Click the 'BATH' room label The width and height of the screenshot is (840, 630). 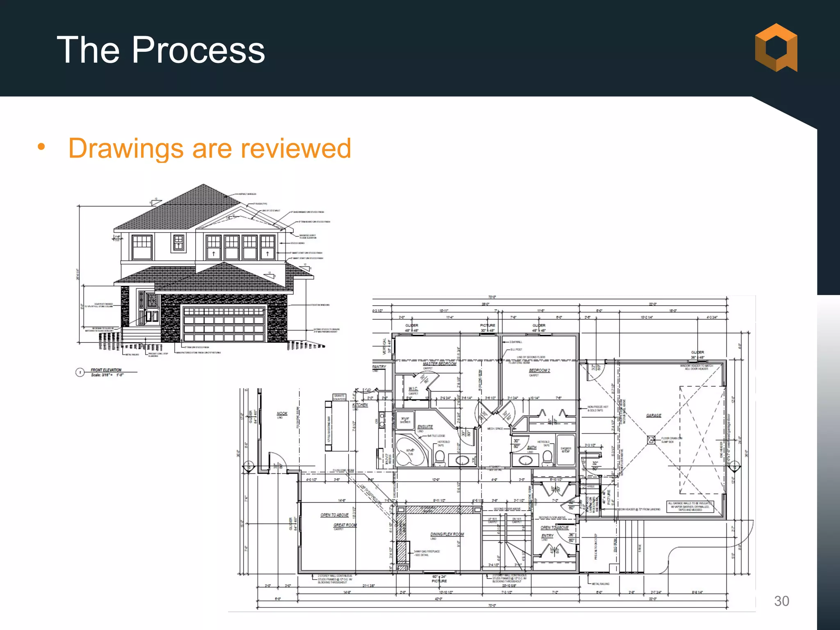point(532,447)
